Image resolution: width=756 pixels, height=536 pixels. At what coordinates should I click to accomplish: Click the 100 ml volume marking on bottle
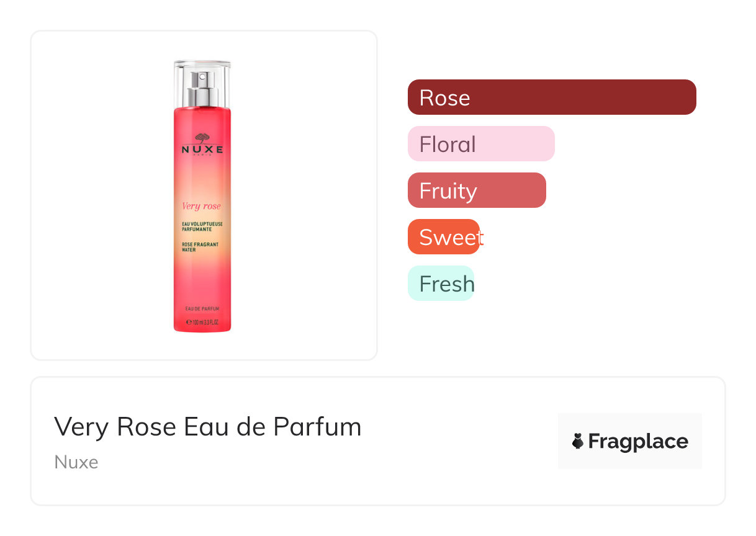click(202, 323)
